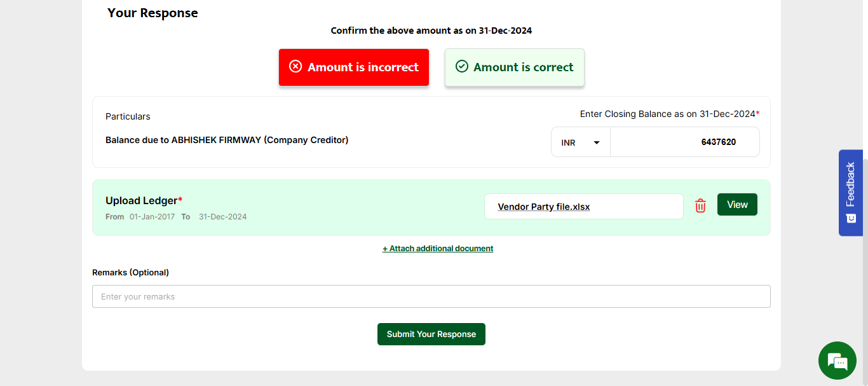Click the red trash delete icon
868x386 pixels.
[700, 205]
